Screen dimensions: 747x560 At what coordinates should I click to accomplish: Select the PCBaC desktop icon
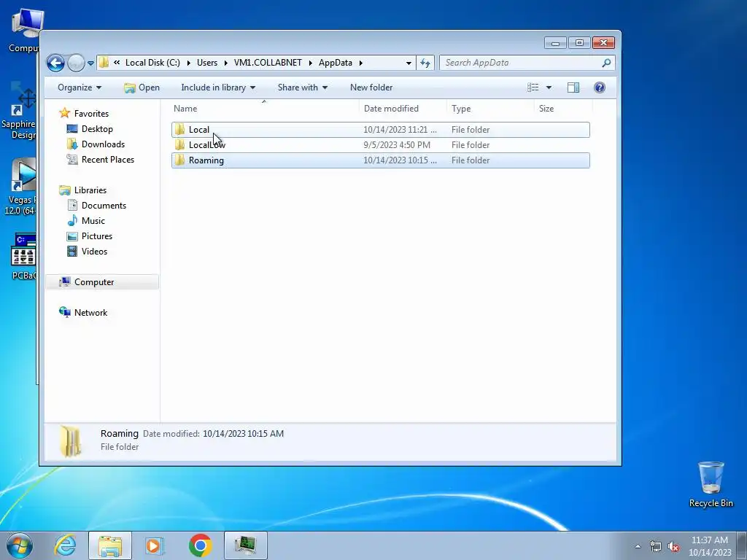23,256
